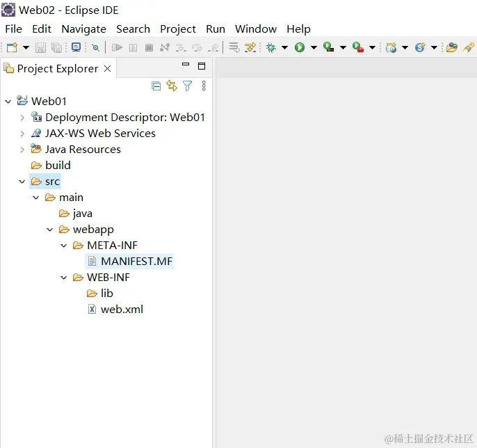Click the New wizard toolbar icon
This screenshot has height=448, width=477.
pos(13,47)
